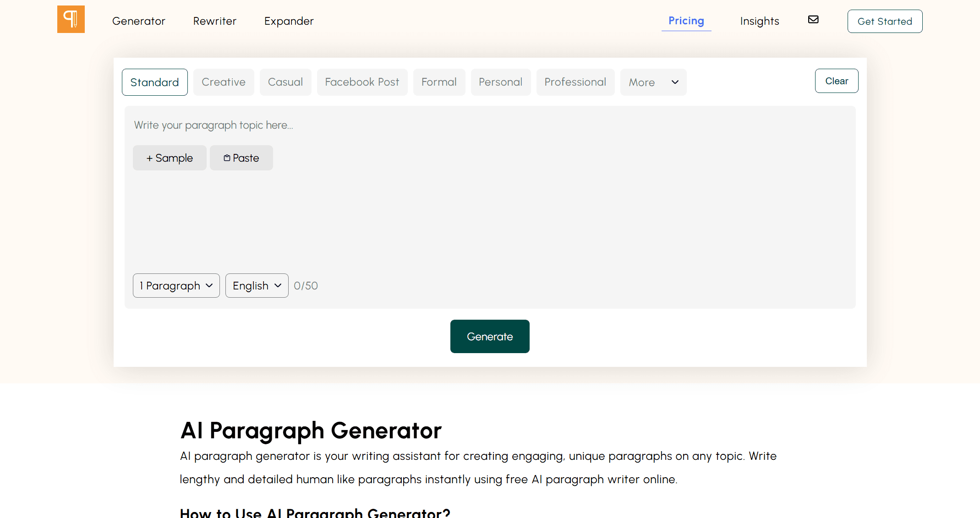Select the Personal tone tab
The height and width of the screenshot is (518, 980).
click(500, 82)
